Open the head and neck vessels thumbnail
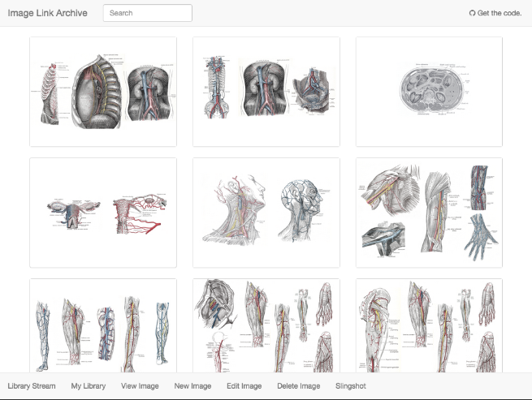The image size is (532, 400). 266,213
